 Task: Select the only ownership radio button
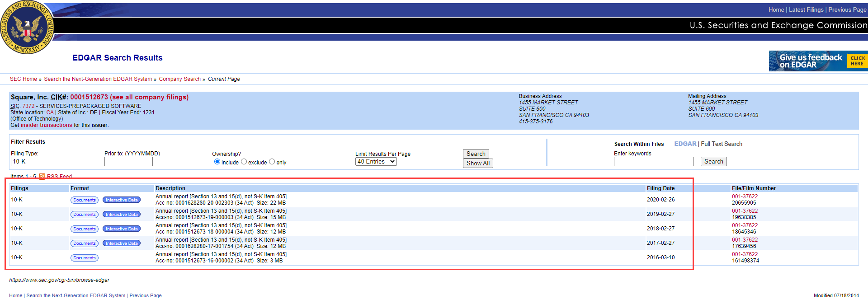pyautogui.click(x=272, y=162)
